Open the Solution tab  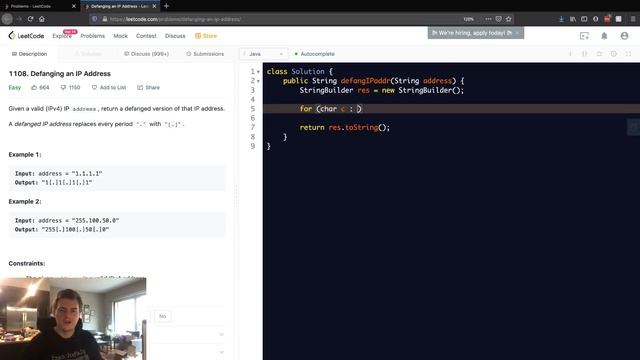click(88, 54)
